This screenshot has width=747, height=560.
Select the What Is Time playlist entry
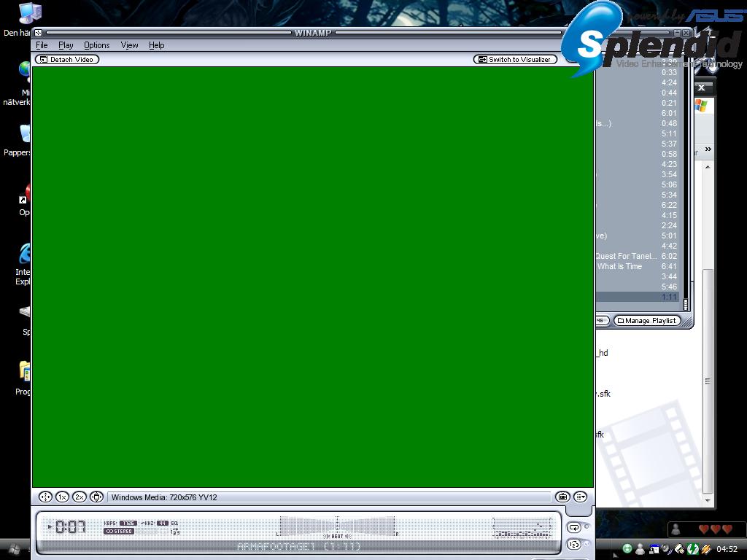[x=638, y=267]
